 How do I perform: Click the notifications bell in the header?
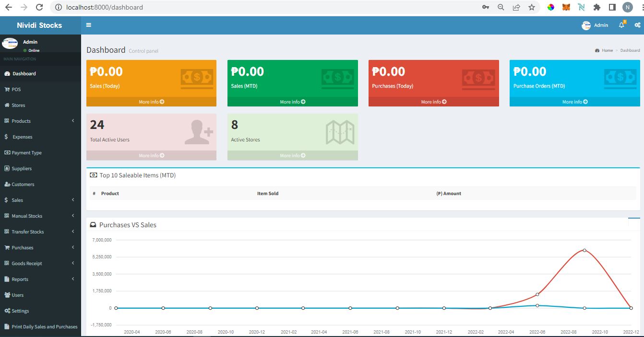(x=621, y=25)
